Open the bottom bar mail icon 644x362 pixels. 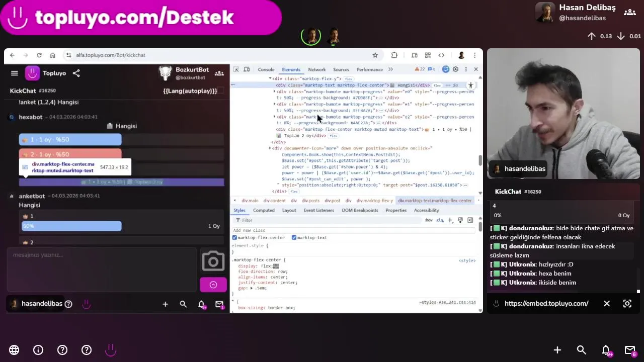(630, 350)
